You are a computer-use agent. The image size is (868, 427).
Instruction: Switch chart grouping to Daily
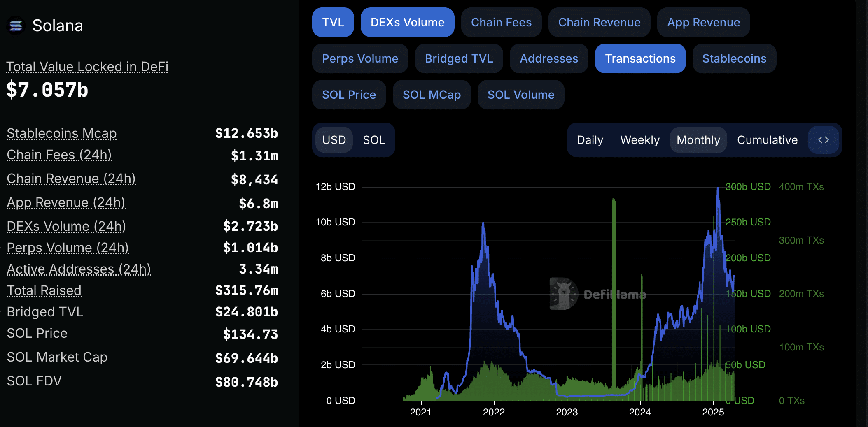point(590,140)
